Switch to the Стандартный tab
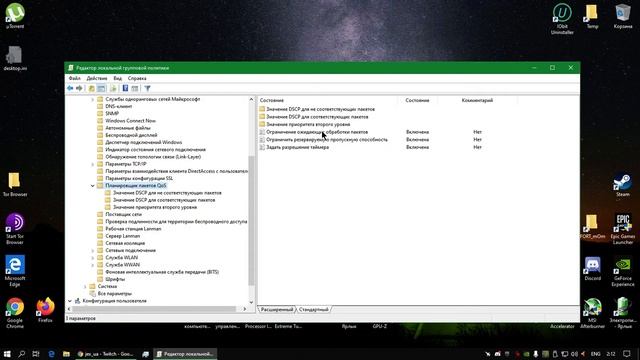Viewport: 640px width, 360px height. pos(313,309)
